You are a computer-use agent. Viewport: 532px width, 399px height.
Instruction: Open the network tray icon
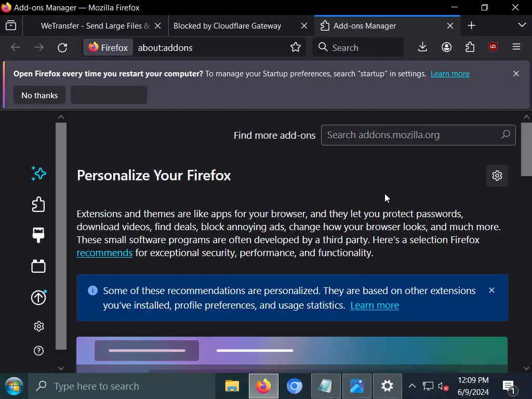coord(428,386)
